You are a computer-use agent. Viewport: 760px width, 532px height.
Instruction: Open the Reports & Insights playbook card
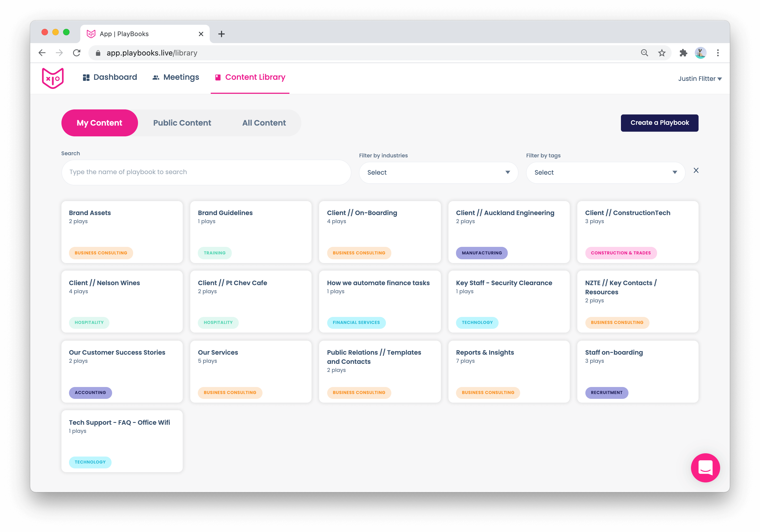(509, 371)
